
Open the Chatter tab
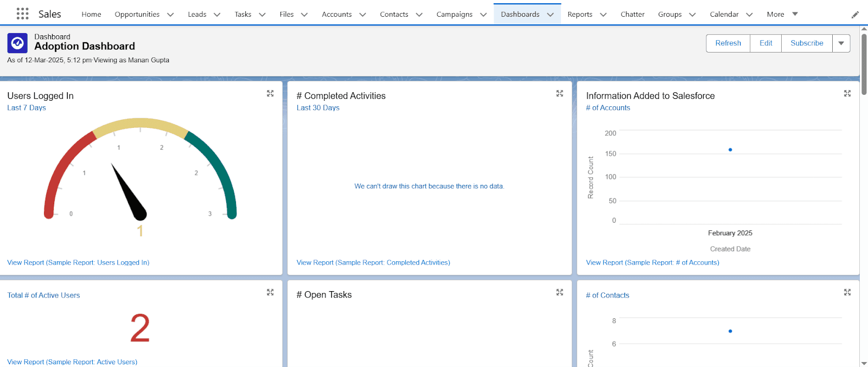[x=633, y=14]
